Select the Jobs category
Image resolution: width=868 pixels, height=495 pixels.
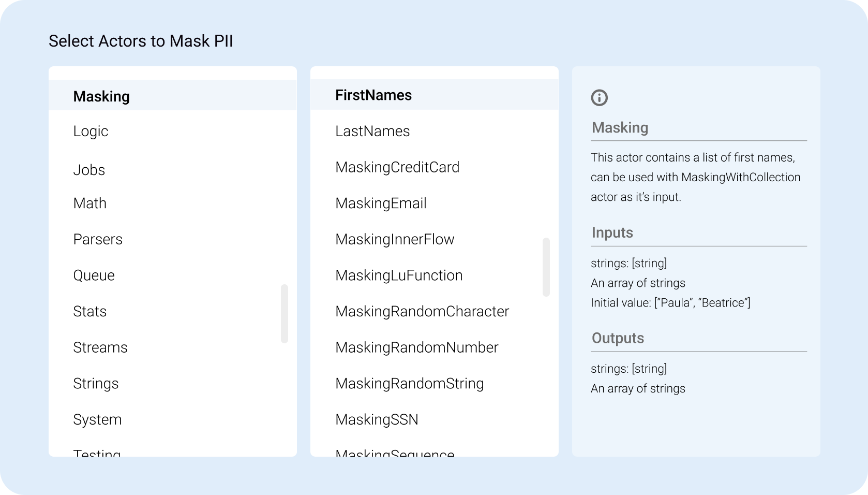click(89, 170)
